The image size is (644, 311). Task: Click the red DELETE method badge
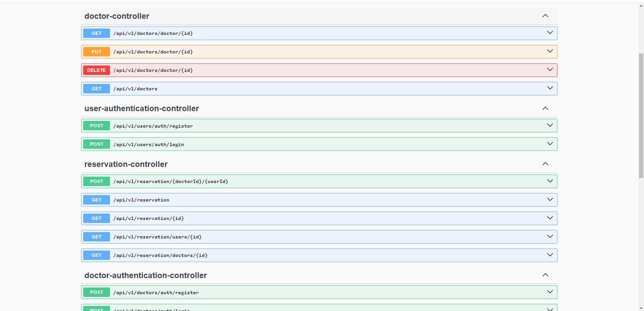(96, 70)
